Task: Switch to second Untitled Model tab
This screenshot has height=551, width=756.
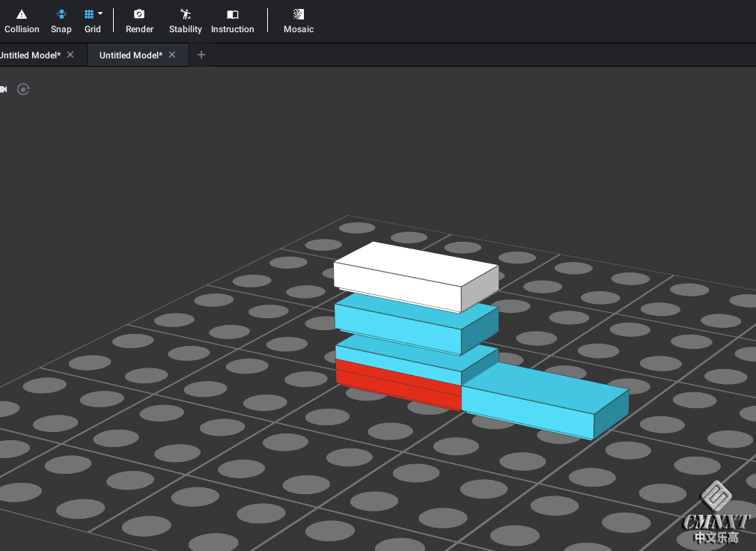Action: click(131, 55)
